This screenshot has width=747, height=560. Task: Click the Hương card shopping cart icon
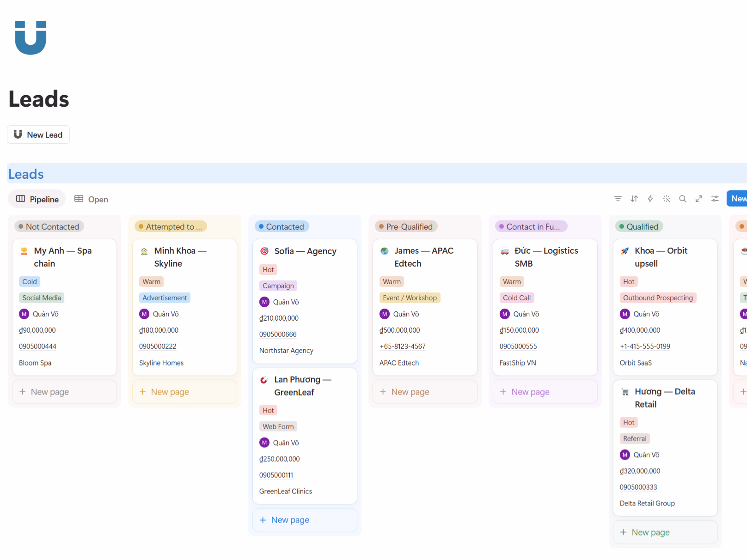tap(625, 392)
